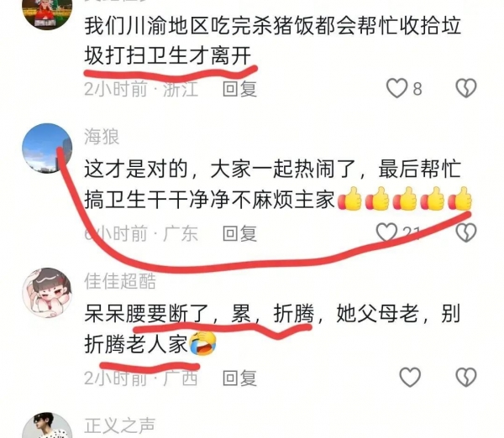Open username 正义之声's profile

tap(119, 425)
